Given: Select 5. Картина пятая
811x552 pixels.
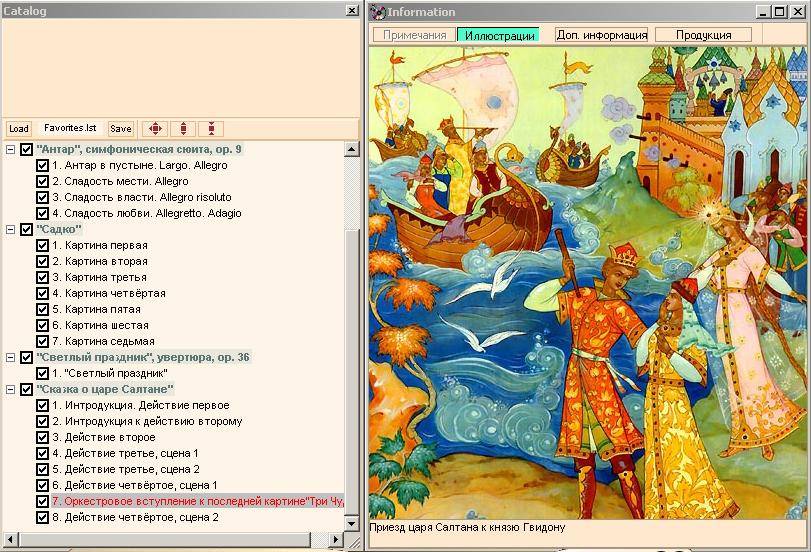Looking at the screenshot, I should click(x=96, y=309).
